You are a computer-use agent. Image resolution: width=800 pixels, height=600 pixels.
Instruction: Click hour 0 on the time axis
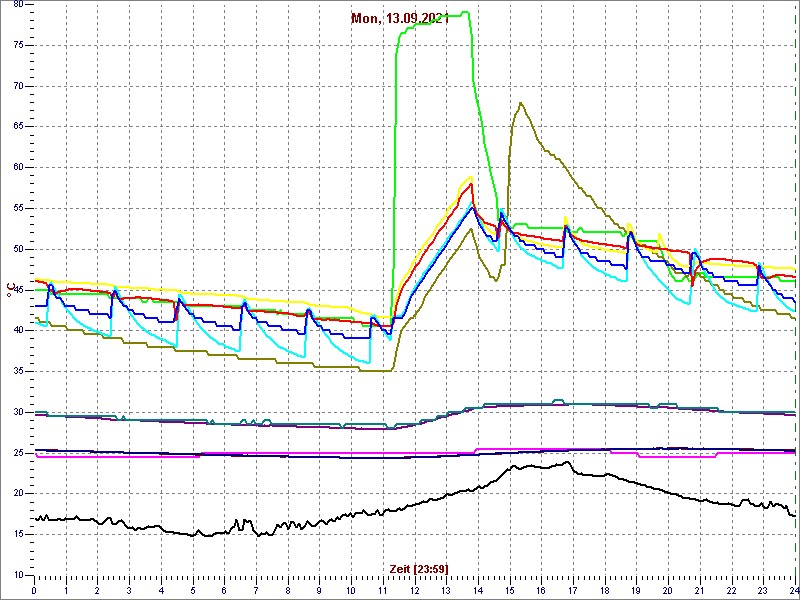pos(34,589)
